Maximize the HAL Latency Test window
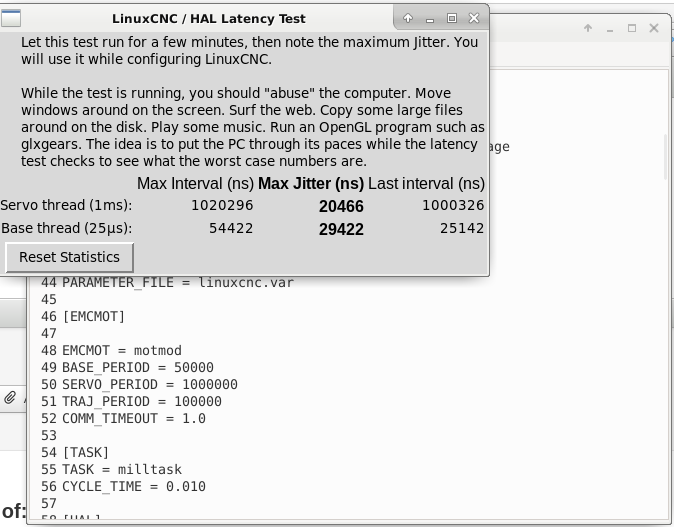This screenshot has height=527, width=674. pos(451,18)
